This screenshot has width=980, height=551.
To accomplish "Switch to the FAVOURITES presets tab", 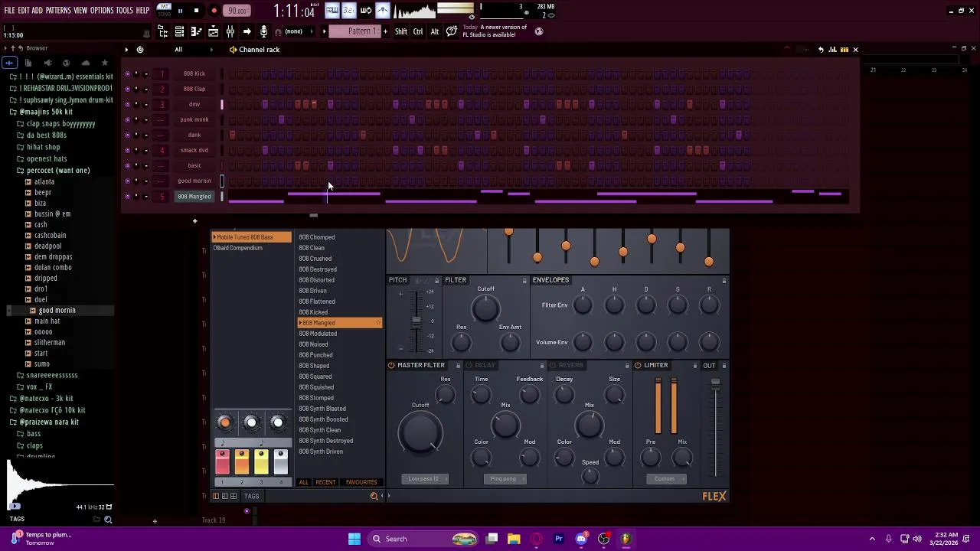I will point(361,483).
